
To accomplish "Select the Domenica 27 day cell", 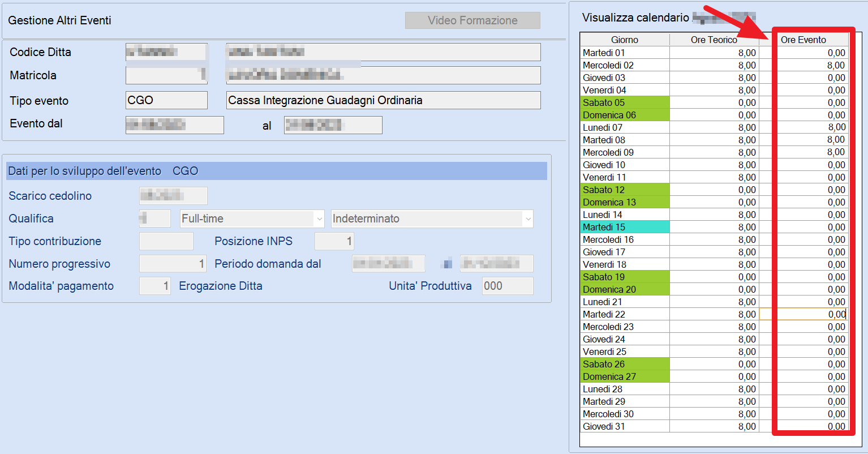I will [625, 376].
